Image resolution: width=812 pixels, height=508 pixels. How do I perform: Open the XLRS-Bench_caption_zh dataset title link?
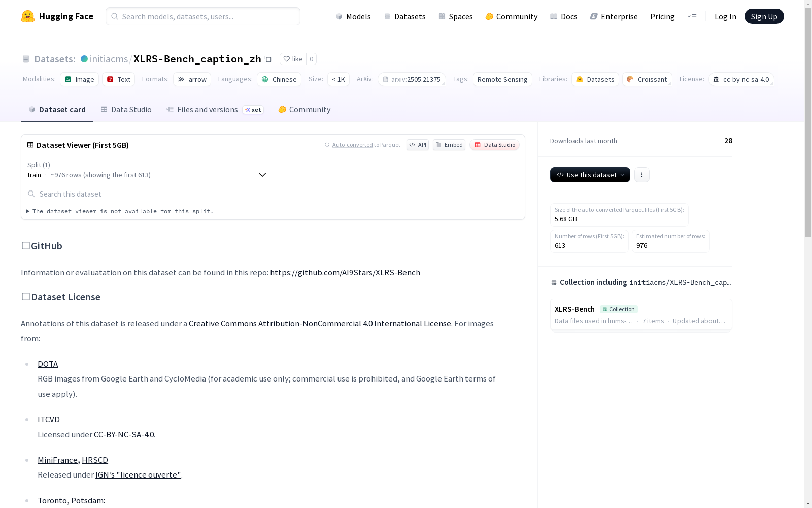tap(197, 59)
